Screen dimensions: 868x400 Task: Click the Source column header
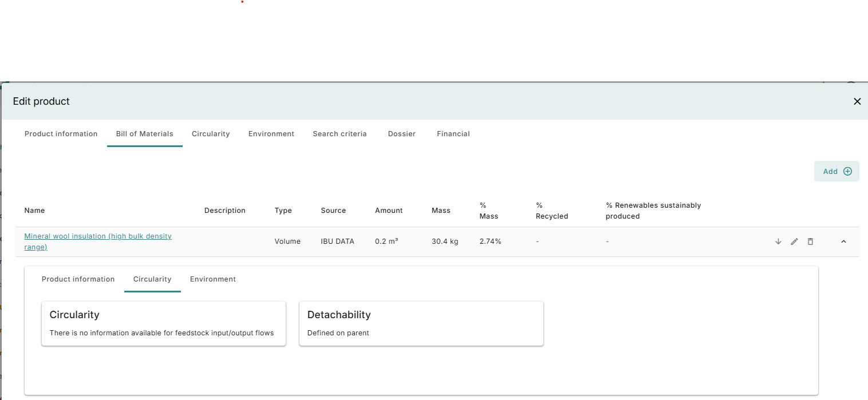333,211
